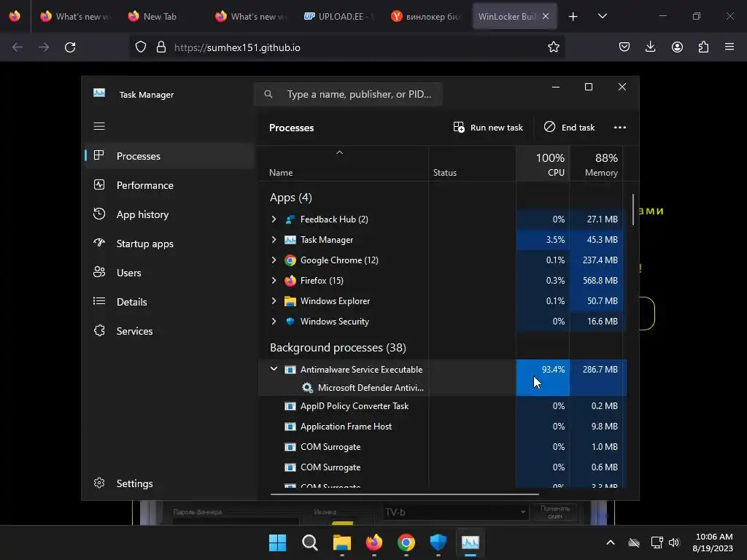
Task: Click Run new task button
Action: pyautogui.click(x=488, y=127)
